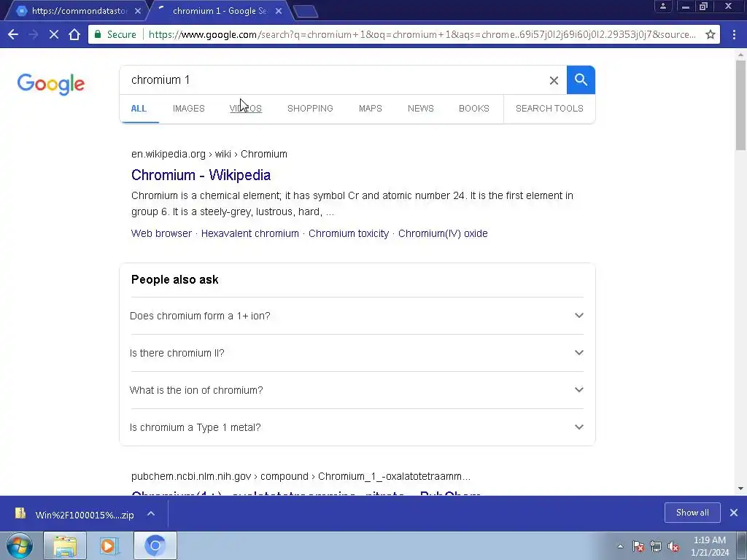This screenshot has width=747, height=560.
Task: Select the ALL results tab
Action: tap(139, 108)
